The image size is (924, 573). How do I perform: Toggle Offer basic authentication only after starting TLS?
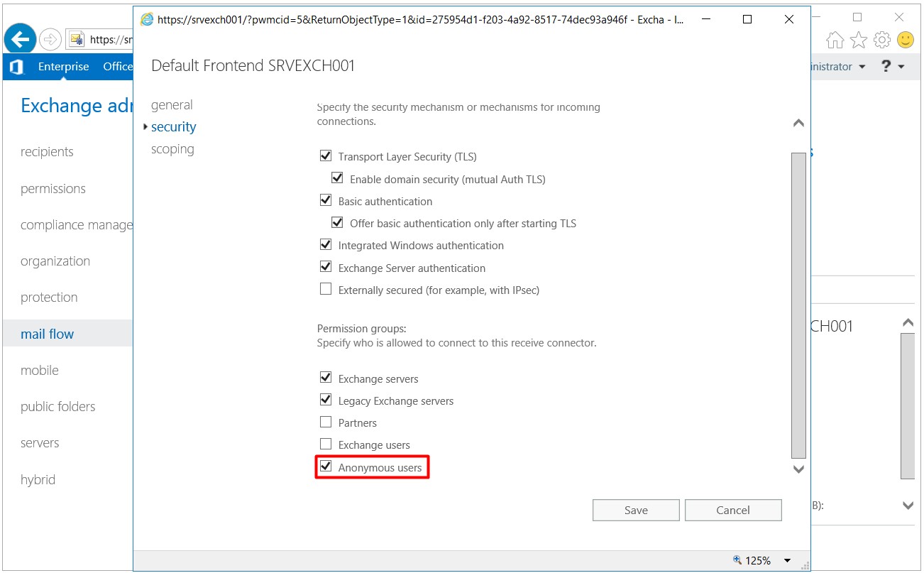[x=337, y=223]
